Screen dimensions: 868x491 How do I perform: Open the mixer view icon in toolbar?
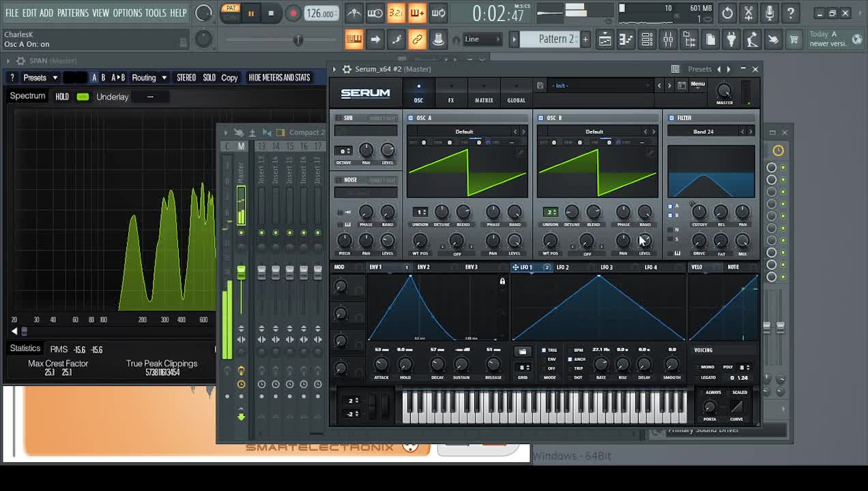pyautogui.click(x=668, y=40)
